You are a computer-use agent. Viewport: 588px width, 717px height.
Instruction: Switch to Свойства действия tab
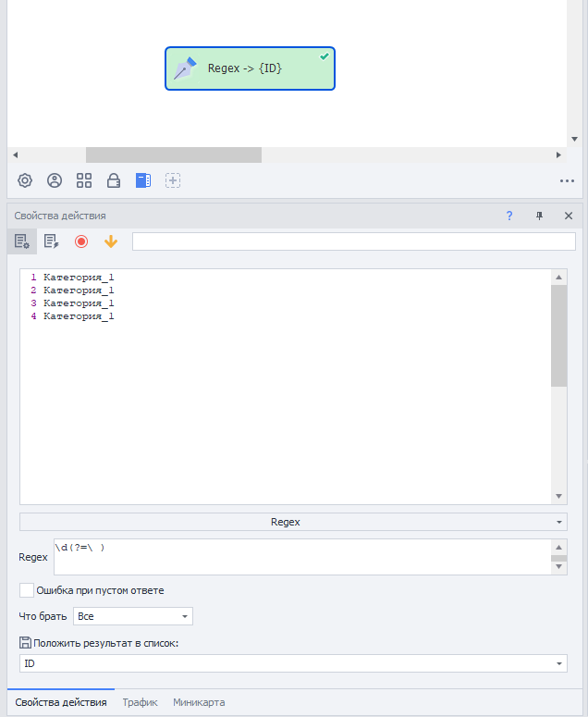click(61, 702)
